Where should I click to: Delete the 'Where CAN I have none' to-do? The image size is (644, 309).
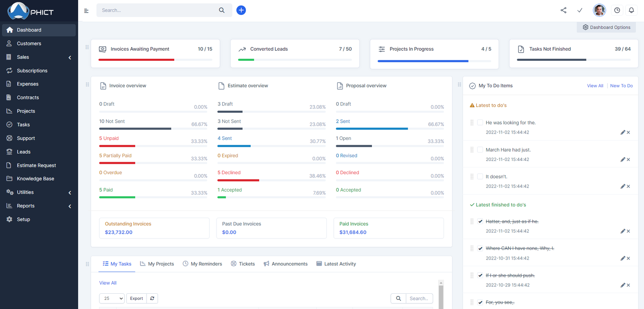click(628, 258)
